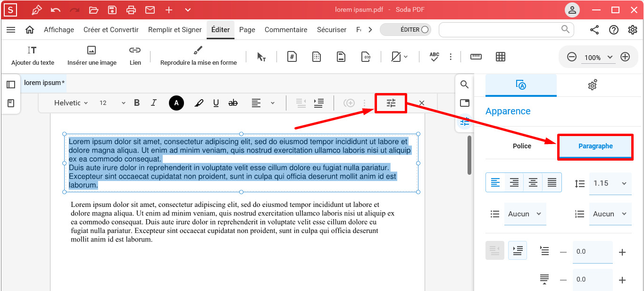Select the pen sign tool in title bar
The width and height of the screenshot is (644, 291).
point(37,10)
